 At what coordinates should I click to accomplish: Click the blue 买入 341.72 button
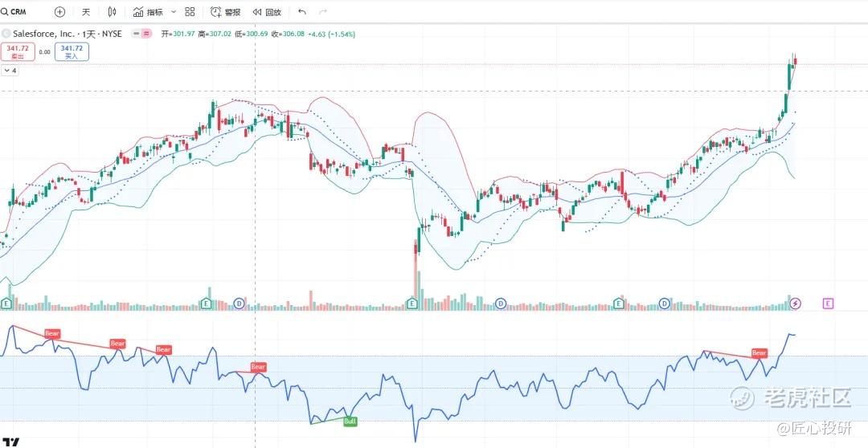72,52
